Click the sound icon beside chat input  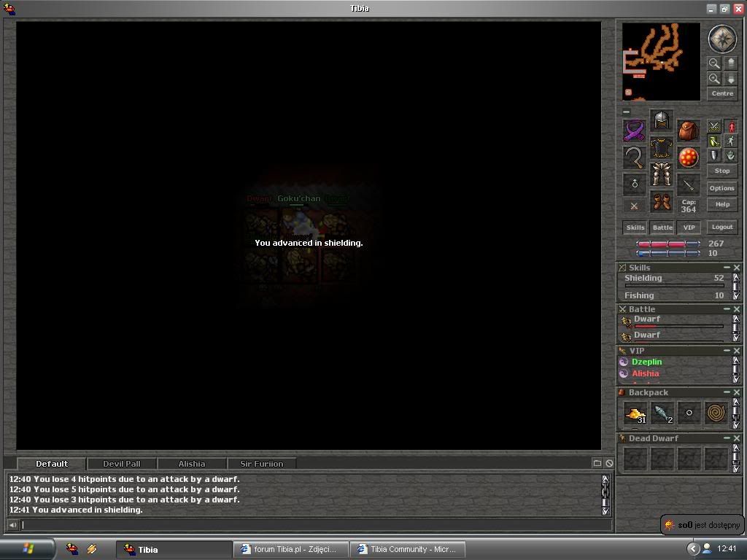(12, 525)
